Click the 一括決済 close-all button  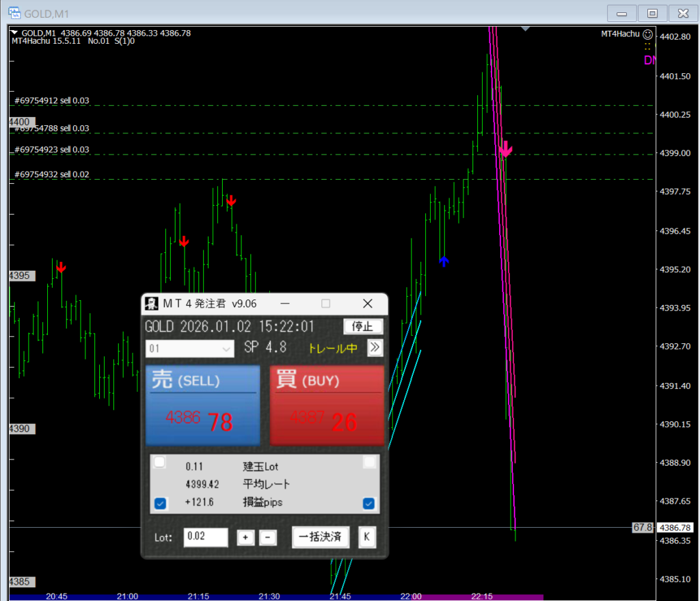tap(321, 537)
